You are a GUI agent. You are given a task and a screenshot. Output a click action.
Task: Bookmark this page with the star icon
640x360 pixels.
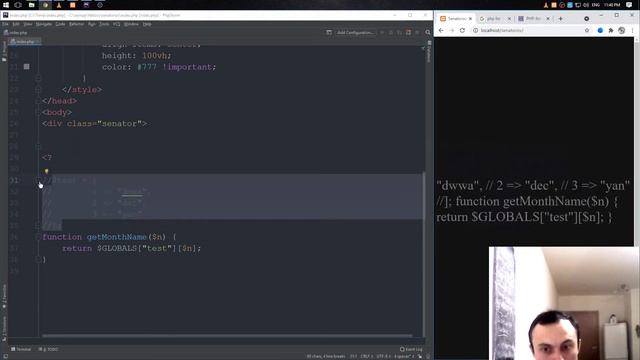coord(587,30)
